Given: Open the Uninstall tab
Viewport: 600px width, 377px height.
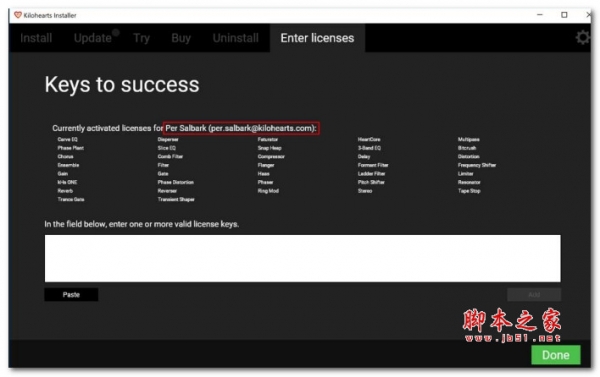Looking at the screenshot, I should pos(235,38).
